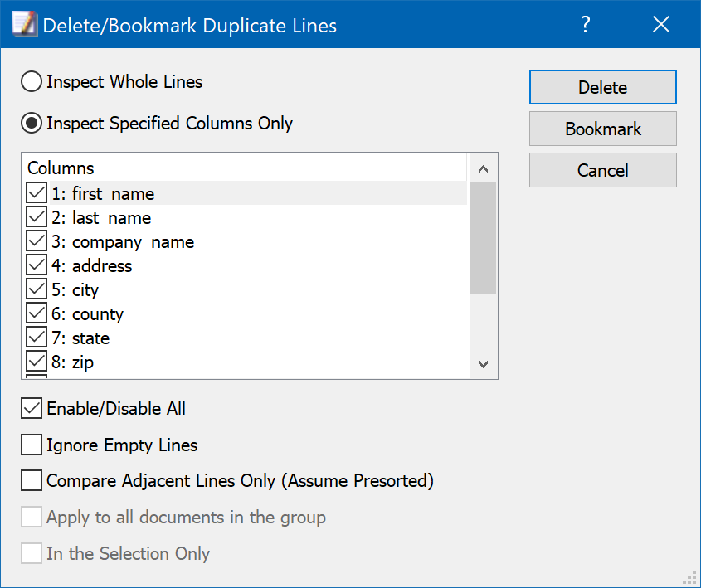Viewport: 701px width, 588px height.
Task: Select Inspect Specified Columns Only option
Action: click(x=32, y=124)
